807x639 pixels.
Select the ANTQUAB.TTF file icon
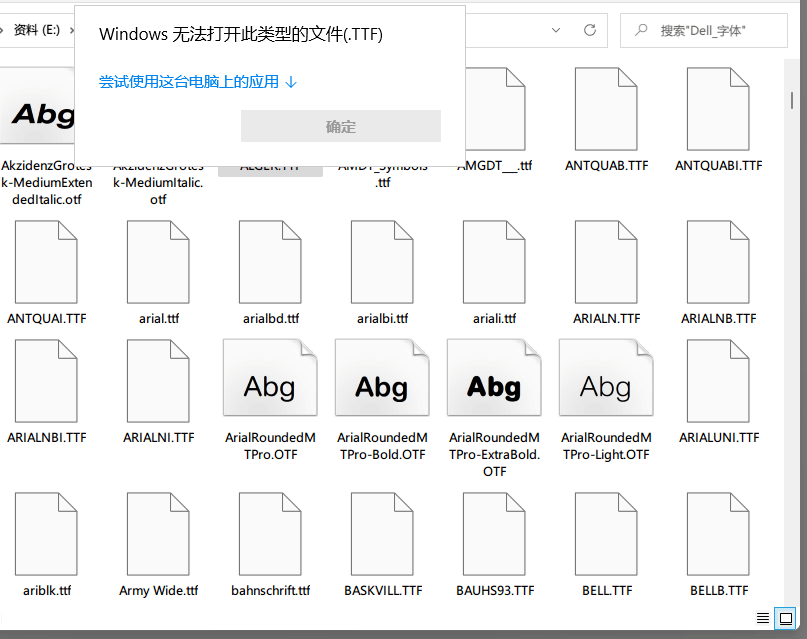[x=606, y=109]
